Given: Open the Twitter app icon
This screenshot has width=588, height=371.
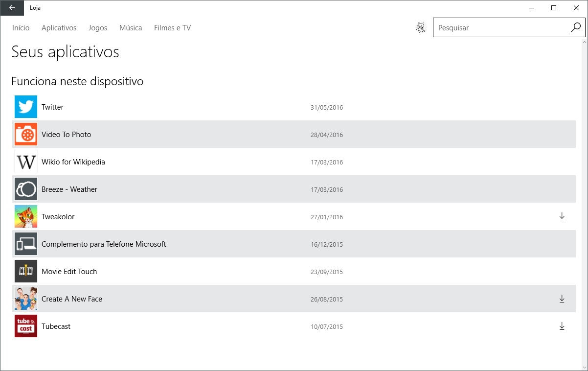Looking at the screenshot, I should [26, 107].
